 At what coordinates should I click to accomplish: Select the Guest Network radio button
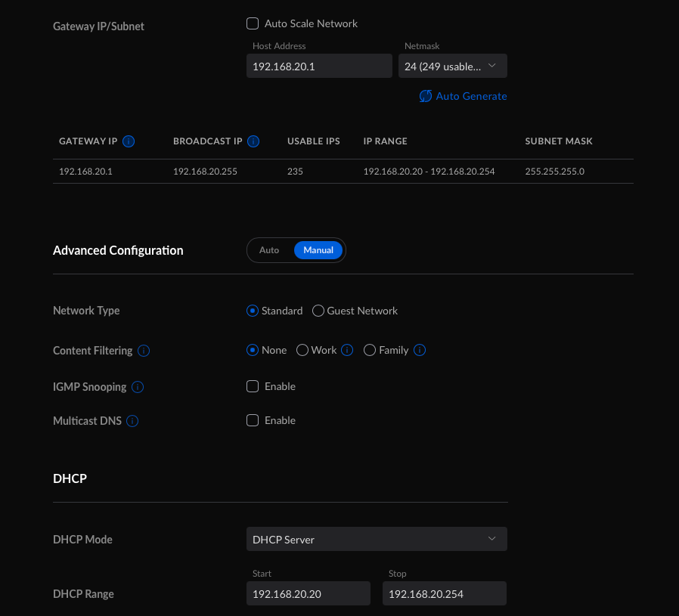point(318,311)
